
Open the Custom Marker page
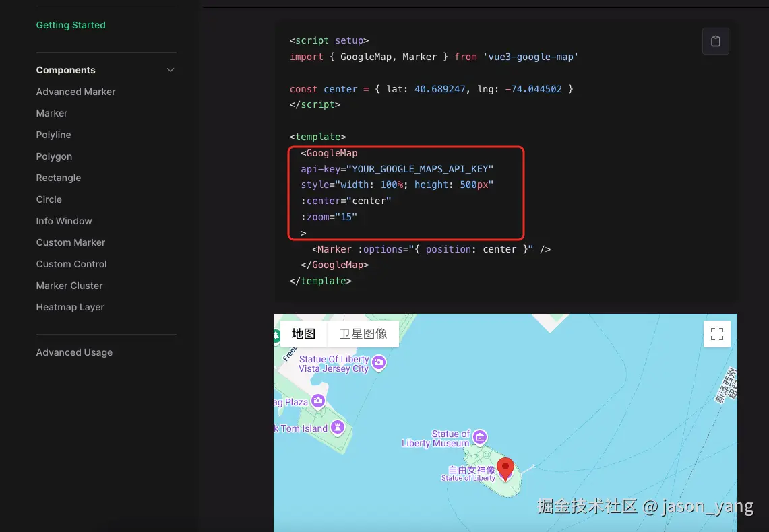coord(71,242)
